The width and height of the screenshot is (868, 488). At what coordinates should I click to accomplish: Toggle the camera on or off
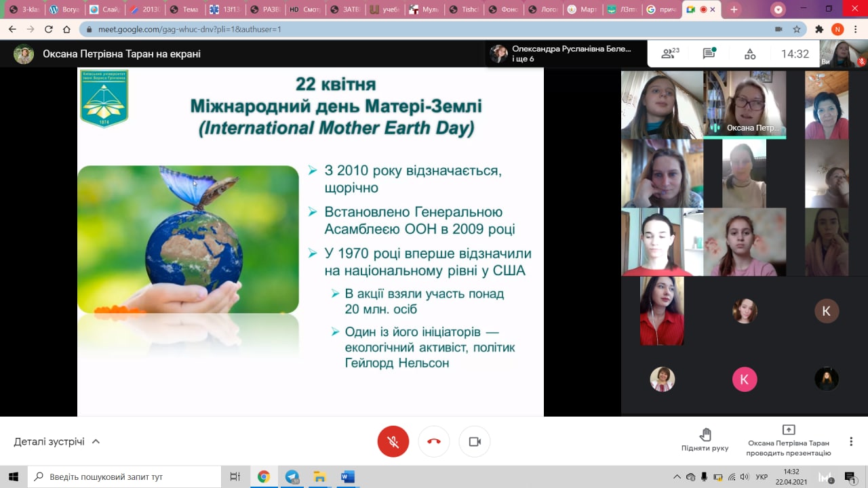[475, 442]
